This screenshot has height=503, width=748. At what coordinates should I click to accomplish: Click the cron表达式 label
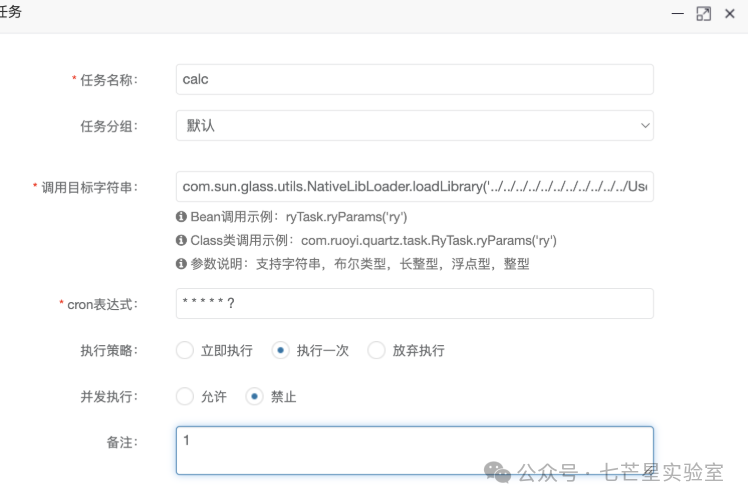click(103, 304)
